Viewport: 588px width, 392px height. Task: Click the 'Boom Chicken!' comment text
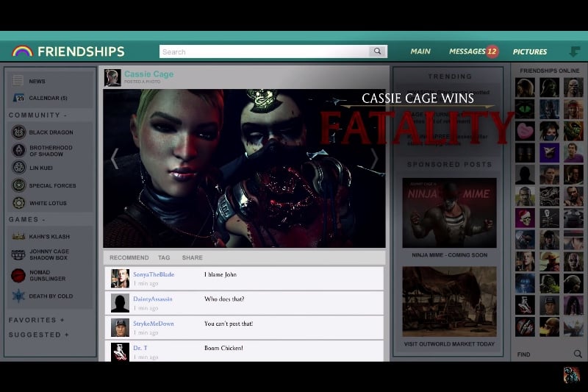pyautogui.click(x=223, y=348)
